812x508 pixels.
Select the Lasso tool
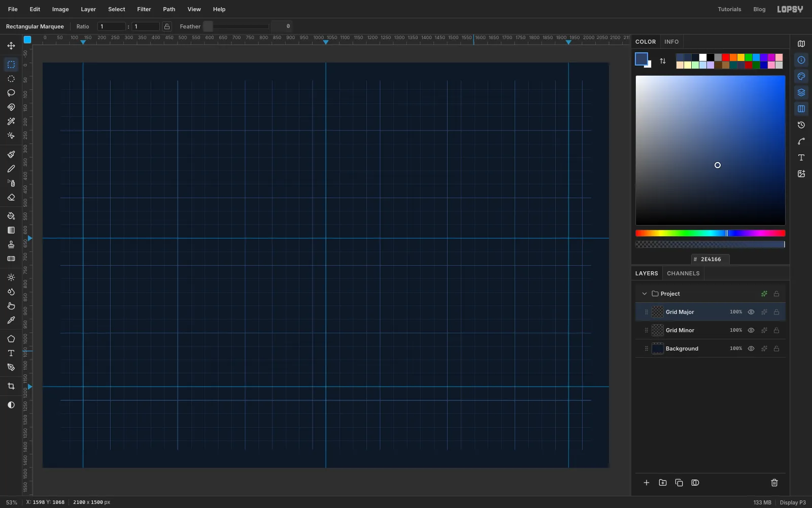11,93
